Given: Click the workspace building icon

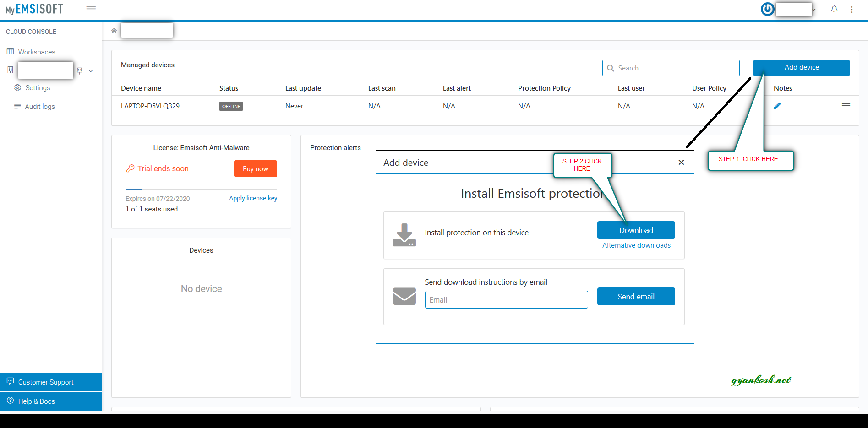Looking at the screenshot, I should coord(10,70).
